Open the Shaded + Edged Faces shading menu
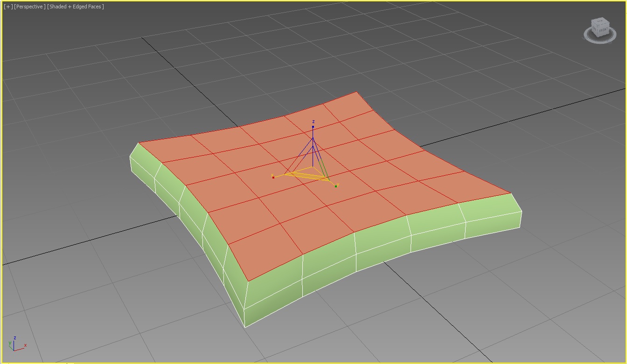627x364 pixels. (x=76, y=7)
